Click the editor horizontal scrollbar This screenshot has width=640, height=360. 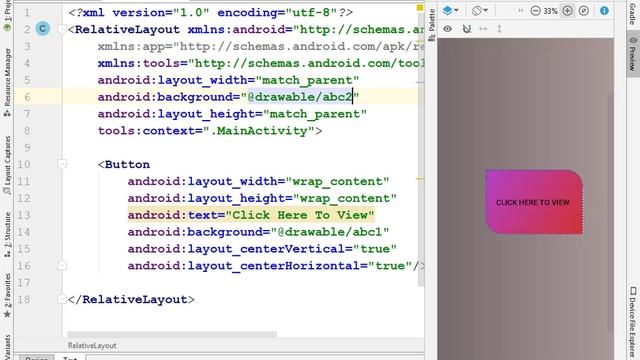click(172, 334)
